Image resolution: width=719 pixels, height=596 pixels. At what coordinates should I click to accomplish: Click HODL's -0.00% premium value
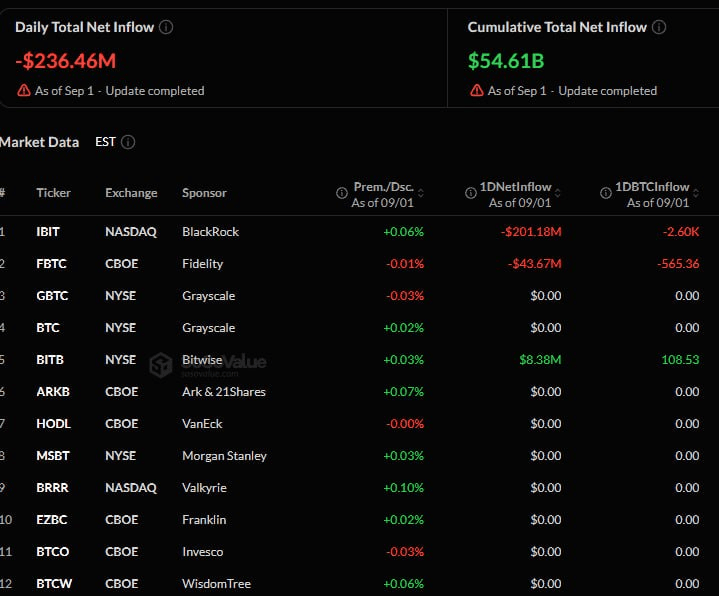click(x=405, y=424)
